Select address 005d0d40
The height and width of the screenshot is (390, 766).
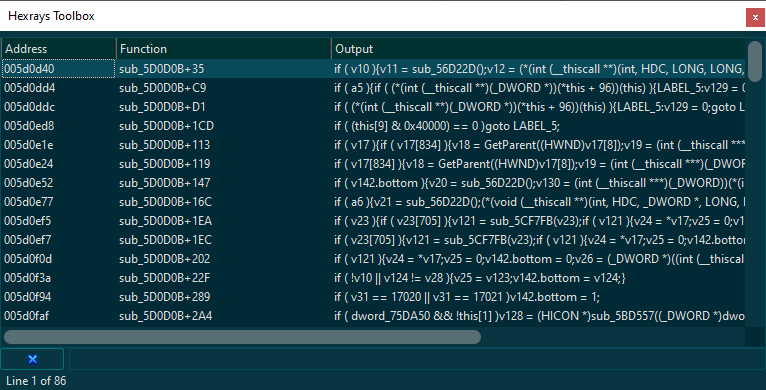(29, 69)
